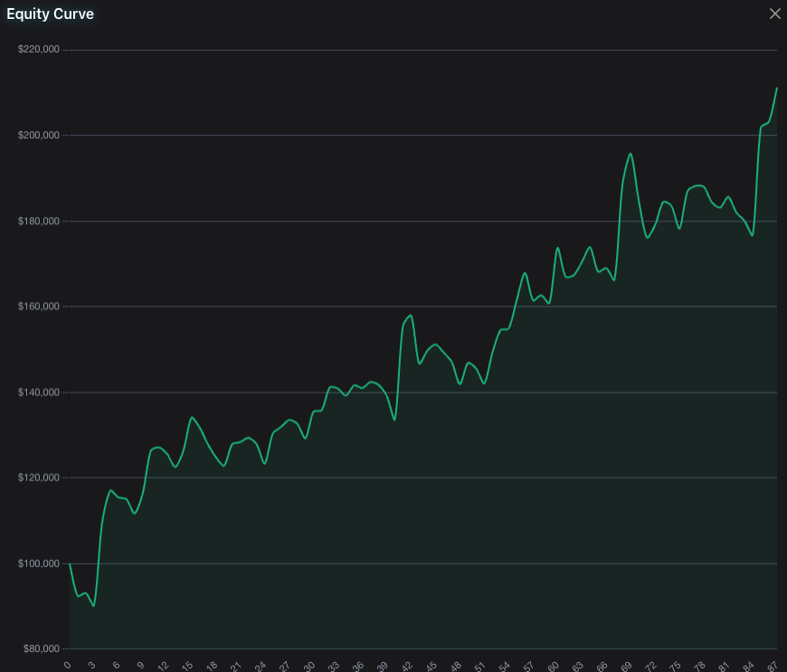Click the $200,000 y-axis label
The height and width of the screenshot is (672, 787).
point(39,134)
